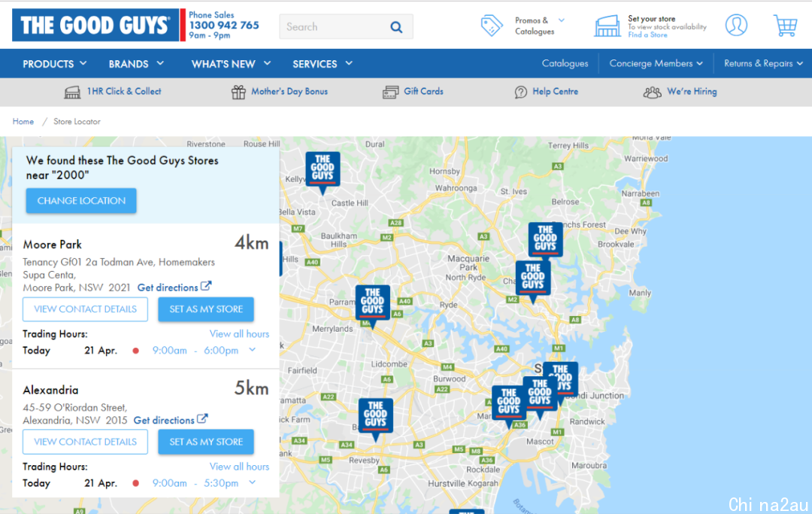Open the Catalogues nav link
The width and height of the screenshot is (812, 514).
point(565,63)
